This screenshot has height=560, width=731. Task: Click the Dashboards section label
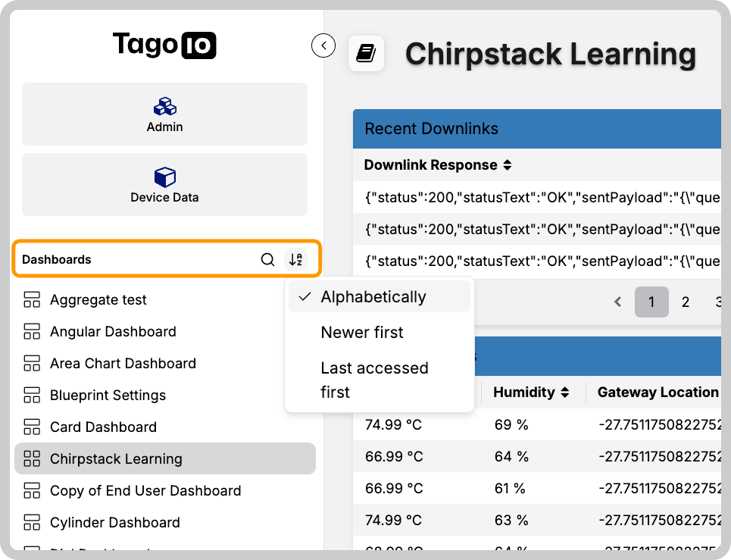pos(56,260)
